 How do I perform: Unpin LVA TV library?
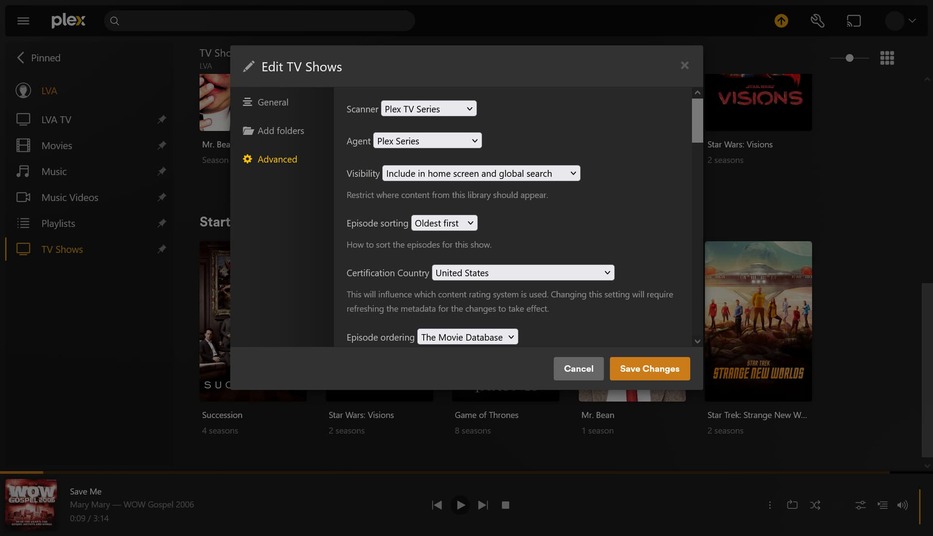161,120
